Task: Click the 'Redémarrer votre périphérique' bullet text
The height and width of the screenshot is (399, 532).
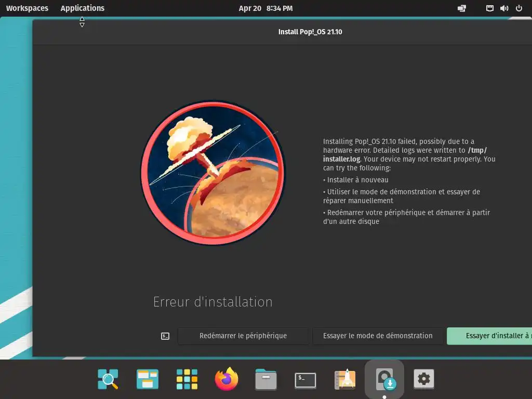Action: [406, 217]
